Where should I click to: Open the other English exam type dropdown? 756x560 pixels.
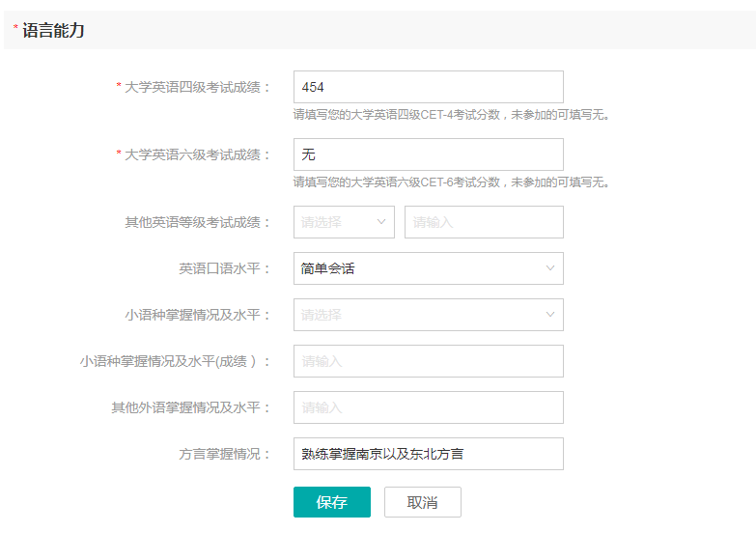[x=344, y=222]
